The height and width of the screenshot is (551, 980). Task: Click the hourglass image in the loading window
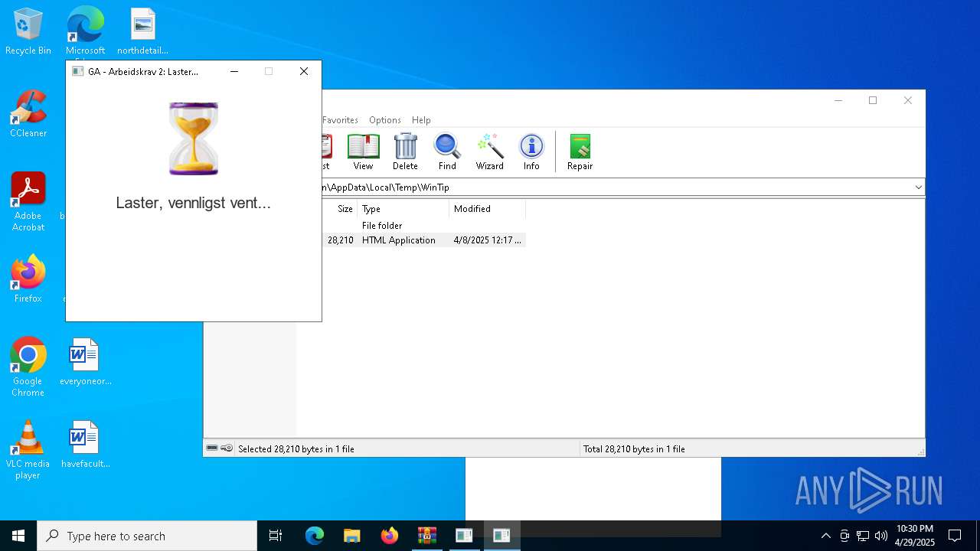coord(194,139)
